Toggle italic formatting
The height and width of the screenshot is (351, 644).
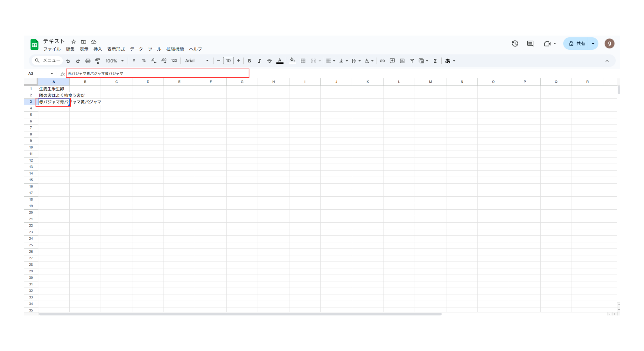click(259, 61)
